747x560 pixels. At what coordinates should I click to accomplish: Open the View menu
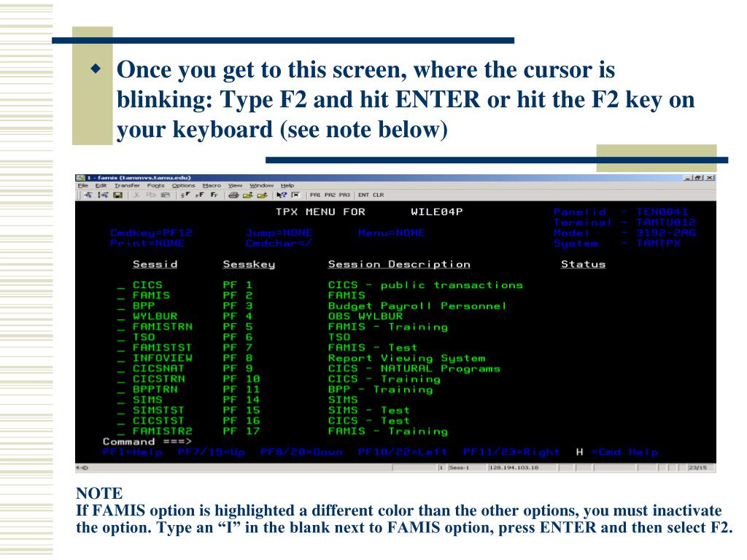pos(236,186)
